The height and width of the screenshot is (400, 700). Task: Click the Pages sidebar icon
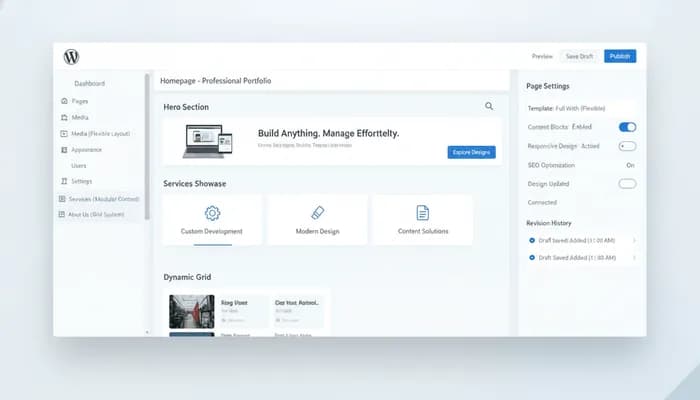pyautogui.click(x=64, y=101)
